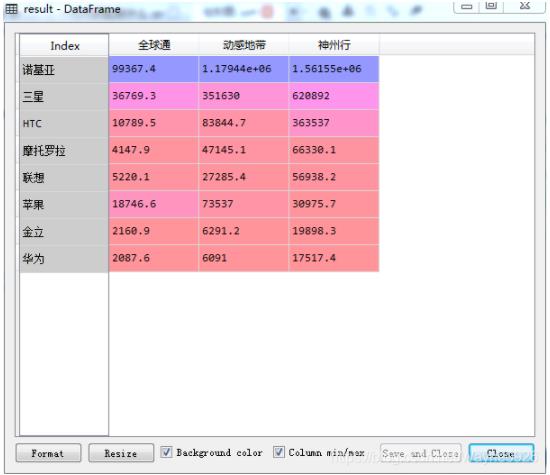The image size is (550, 475).
Task: Click the Save and Close button
Action: click(x=421, y=453)
